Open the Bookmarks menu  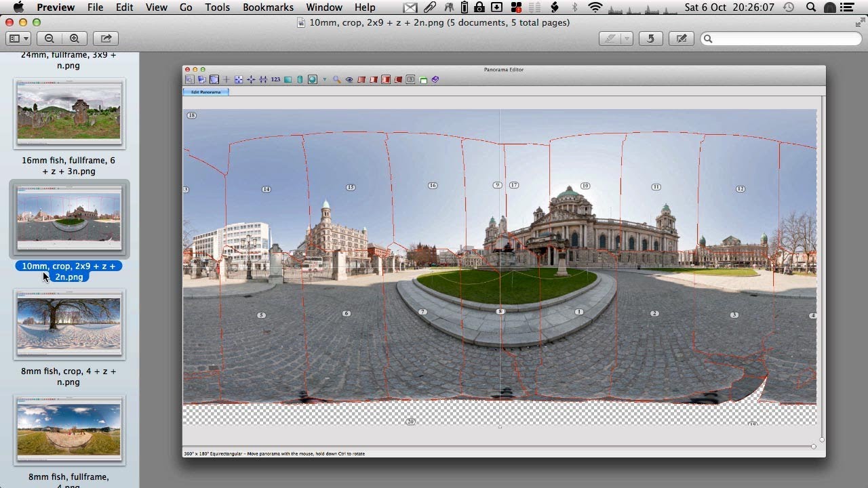(268, 7)
